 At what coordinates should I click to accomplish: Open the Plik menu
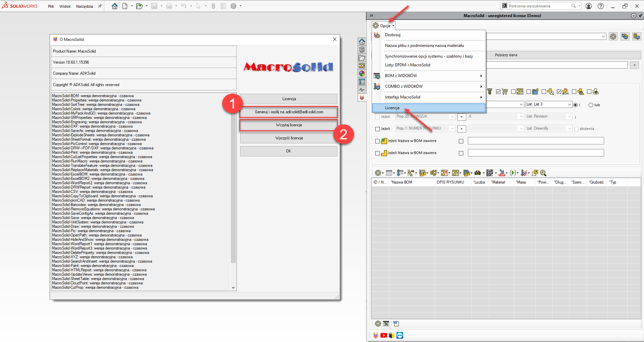tap(51, 6)
